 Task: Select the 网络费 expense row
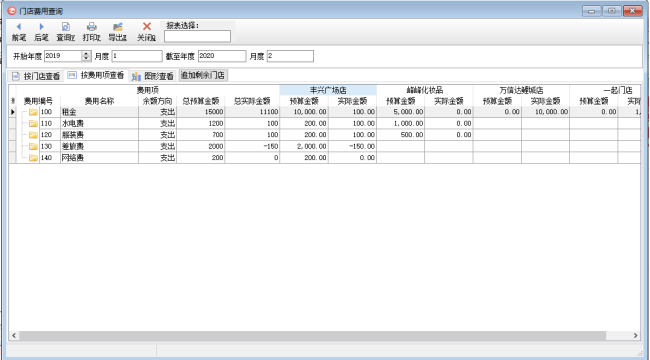click(x=325, y=158)
